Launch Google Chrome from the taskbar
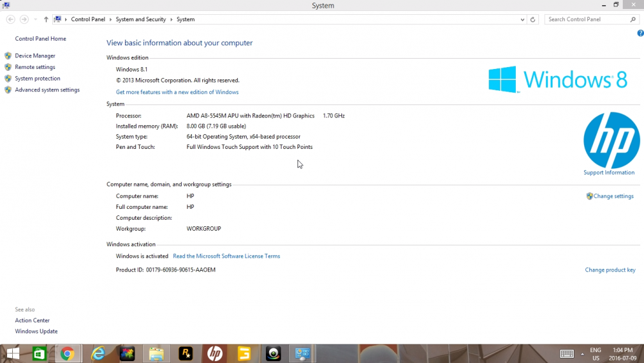This screenshot has width=644, height=363. pos(68,353)
